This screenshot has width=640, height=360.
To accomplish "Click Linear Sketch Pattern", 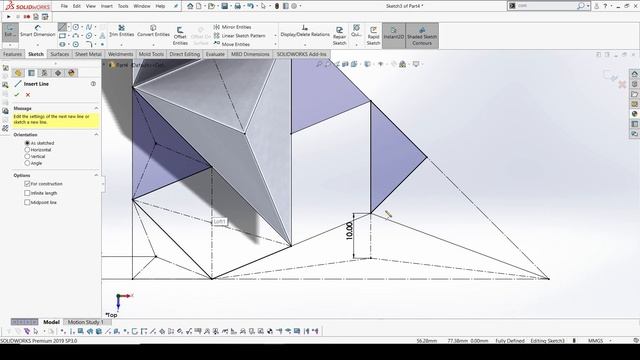I will pyautogui.click(x=239, y=36).
